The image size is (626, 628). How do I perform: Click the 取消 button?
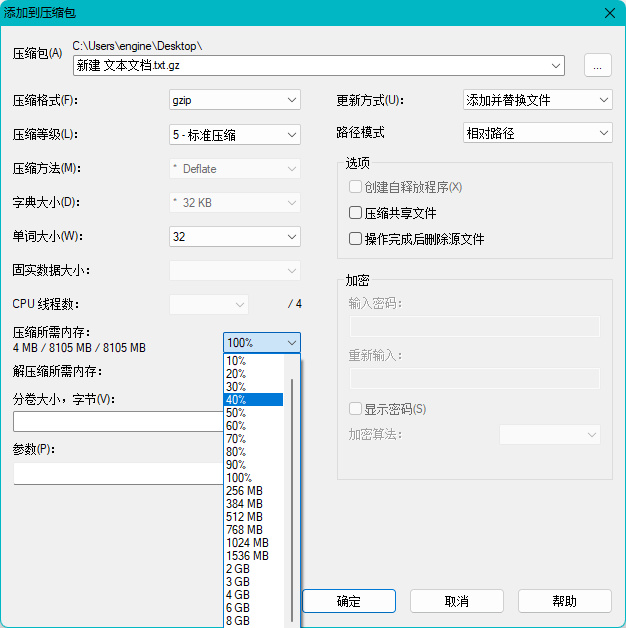pyautogui.click(x=457, y=601)
